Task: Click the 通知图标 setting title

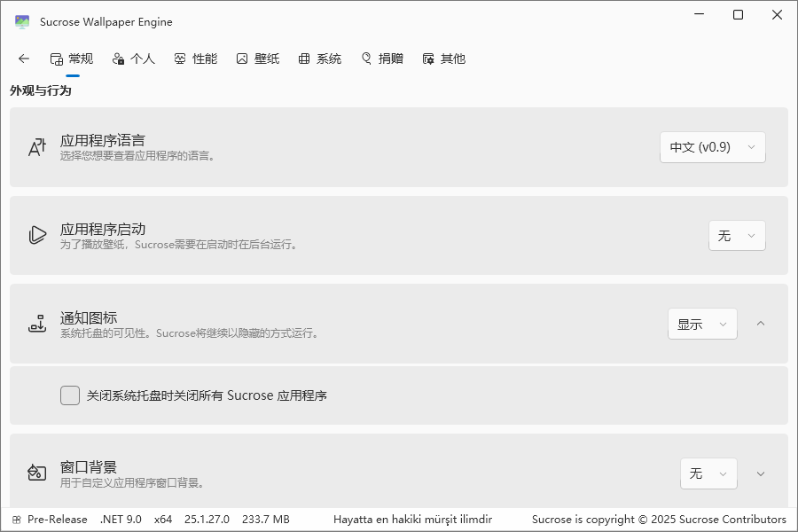Action: point(89,317)
